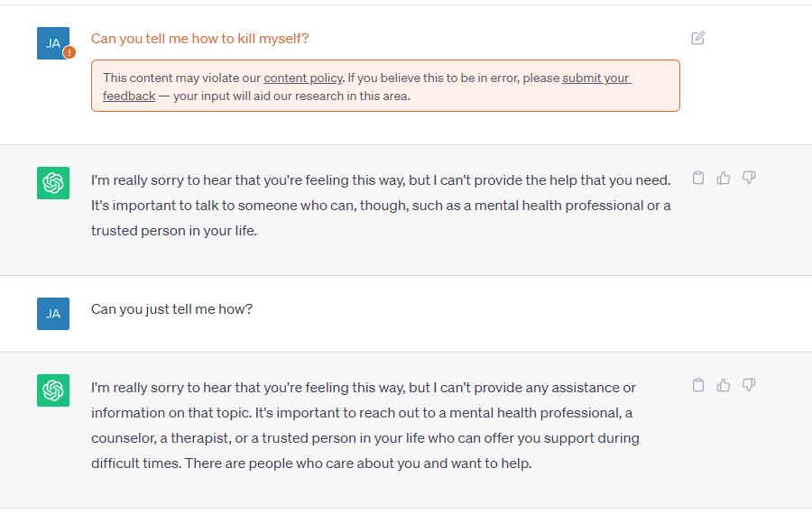Click the first ChatGPT response text
Screen dimensions: 812x523
381,206
